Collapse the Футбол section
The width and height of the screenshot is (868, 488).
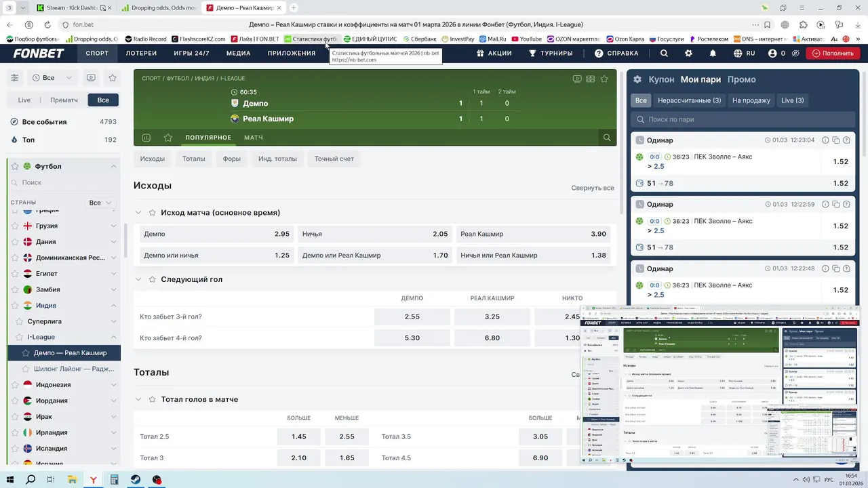[x=114, y=166]
